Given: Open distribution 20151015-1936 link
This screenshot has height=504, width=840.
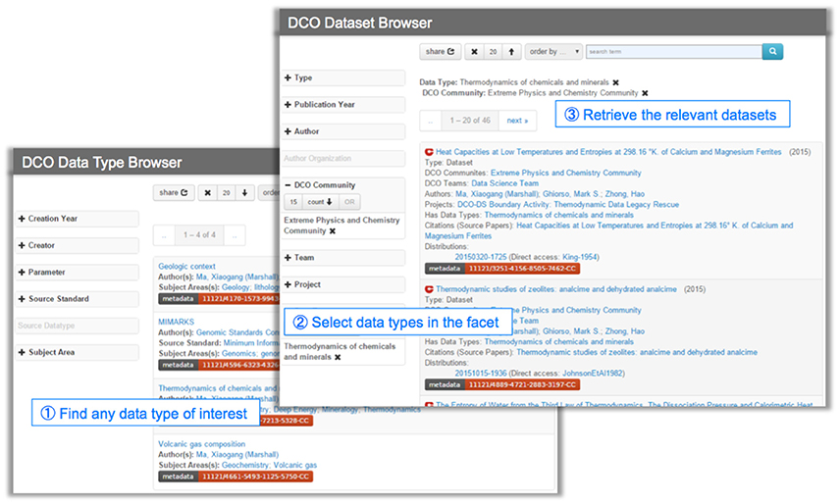Looking at the screenshot, I should click(x=481, y=373).
